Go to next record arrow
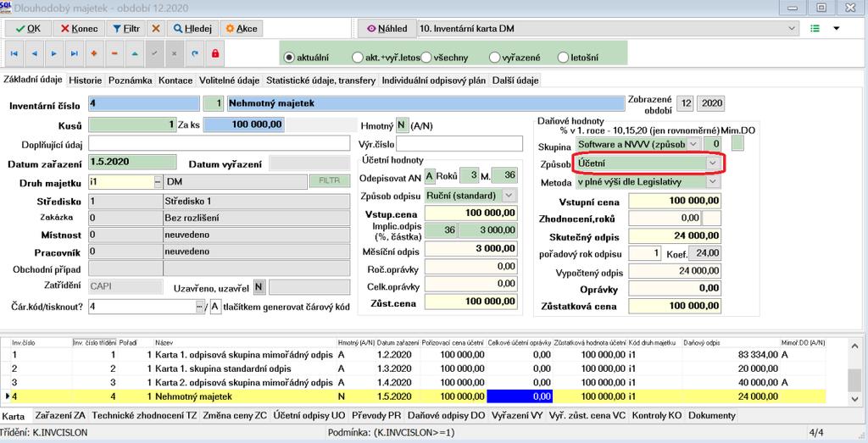868x443 pixels. coord(54,53)
